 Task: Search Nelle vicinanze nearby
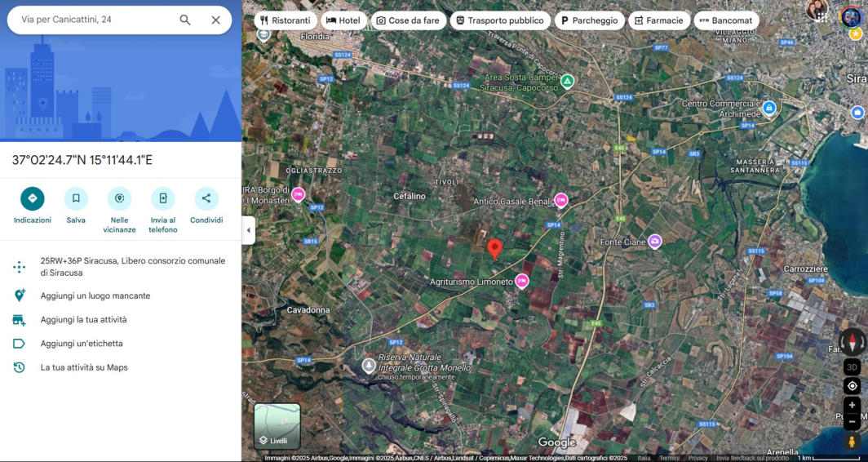pyautogui.click(x=120, y=199)
